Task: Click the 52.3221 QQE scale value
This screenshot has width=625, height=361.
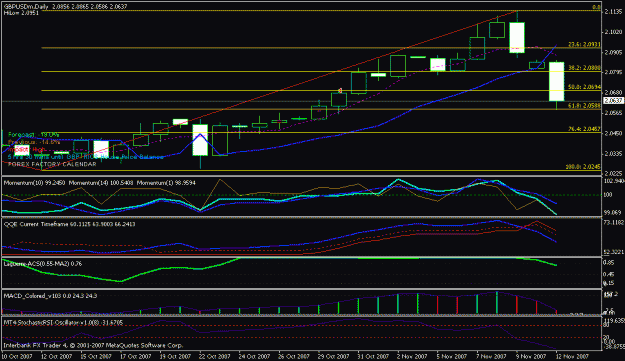Action: pos(614,252)
